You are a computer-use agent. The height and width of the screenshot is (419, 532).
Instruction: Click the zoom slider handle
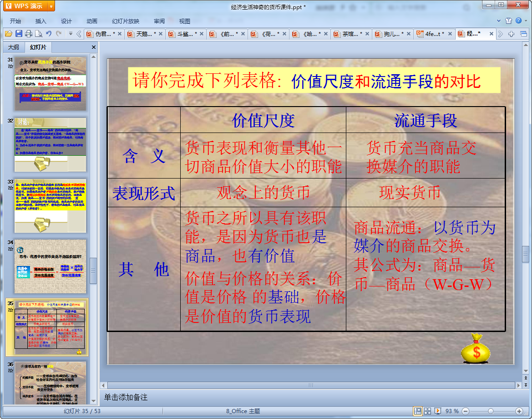tap(491, 411)
